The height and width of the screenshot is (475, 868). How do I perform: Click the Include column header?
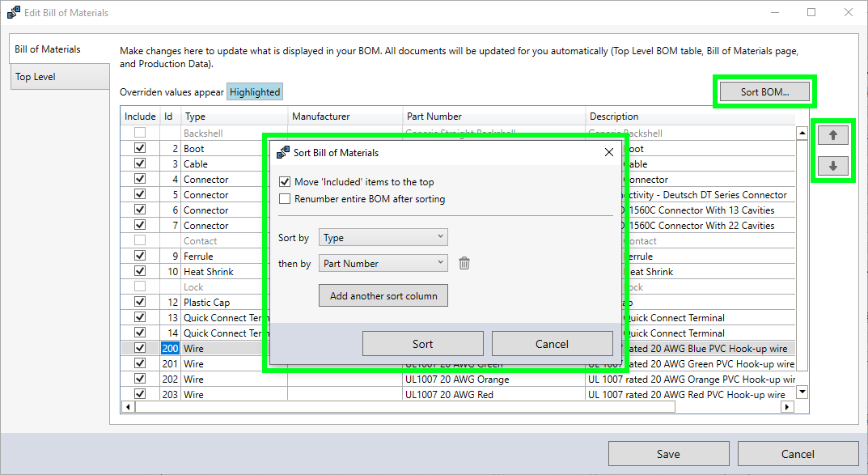pos(140,117)
